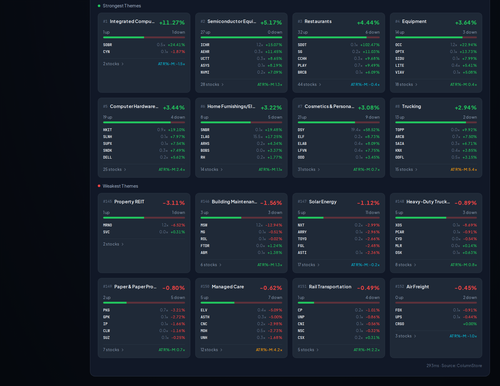Open the Semiconductor Equi... theme title
This screenshot has height=386, width=500.
pos(232,21)
